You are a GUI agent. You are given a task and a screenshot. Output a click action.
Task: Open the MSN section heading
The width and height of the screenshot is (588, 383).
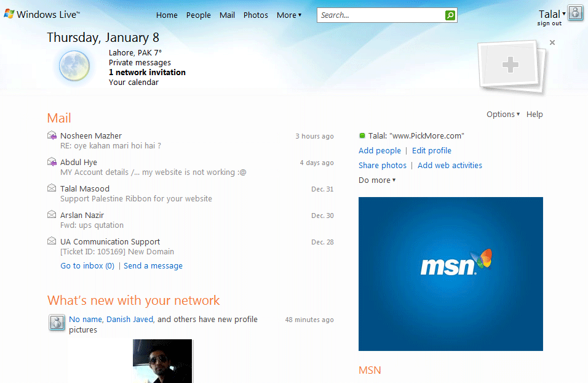(x=370, y=370)
